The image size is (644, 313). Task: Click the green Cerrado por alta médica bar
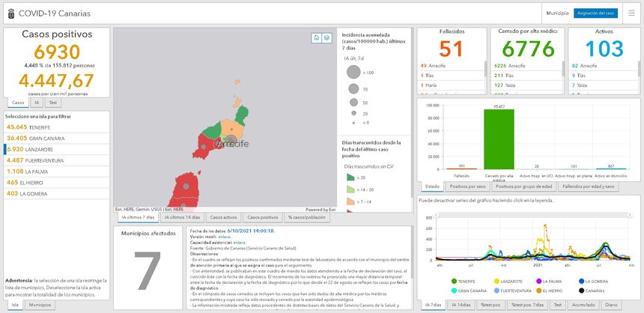(498, 139)
